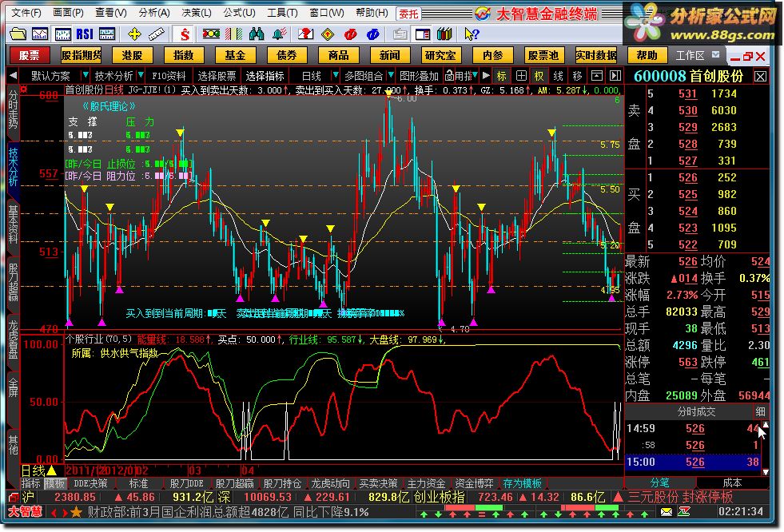Toggle the 权 rights adjustment button
This screenshot has width=784, height=532.
(539, 76)
